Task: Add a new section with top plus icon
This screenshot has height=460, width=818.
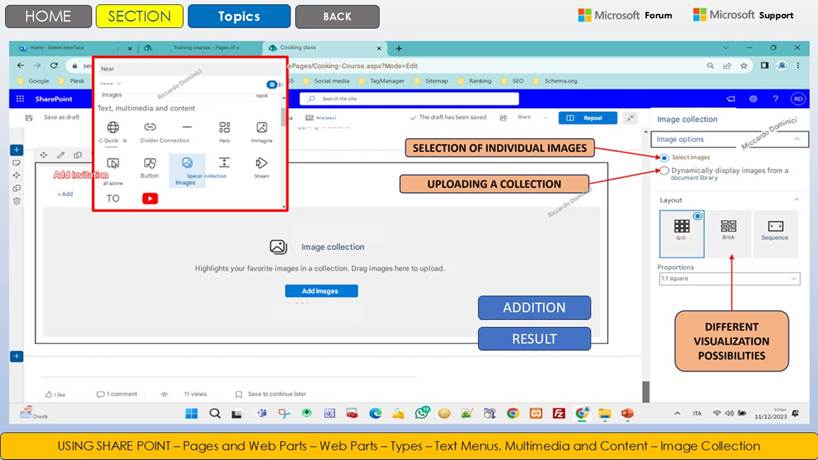Action: tap(17, 150)
